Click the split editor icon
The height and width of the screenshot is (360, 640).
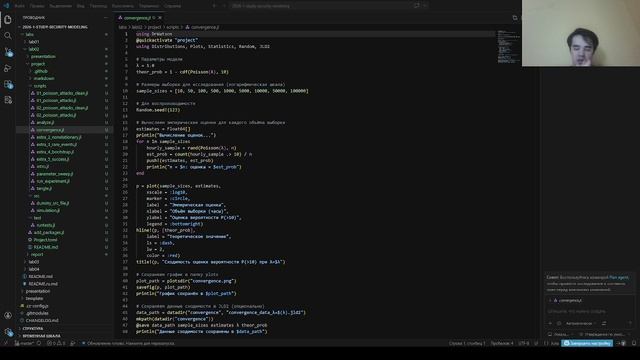pyautogui.click(x=515, y=18)
